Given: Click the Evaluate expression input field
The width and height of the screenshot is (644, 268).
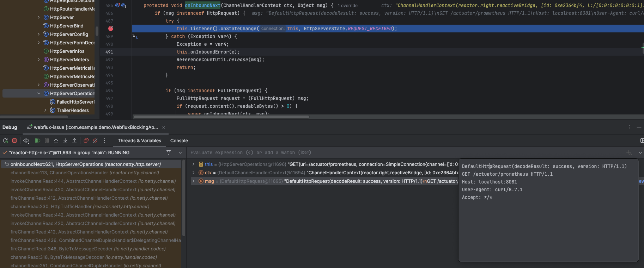Looking at the screenshot, I should point(406,152).
